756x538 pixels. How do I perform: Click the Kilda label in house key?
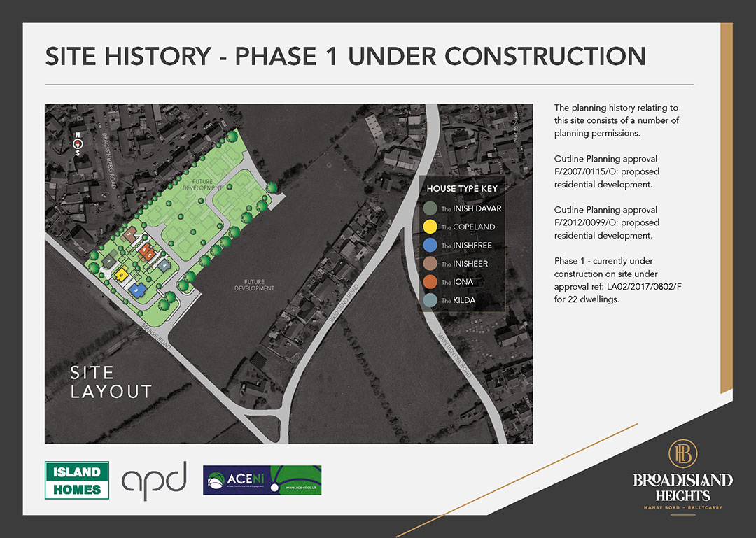coord(463,300)
